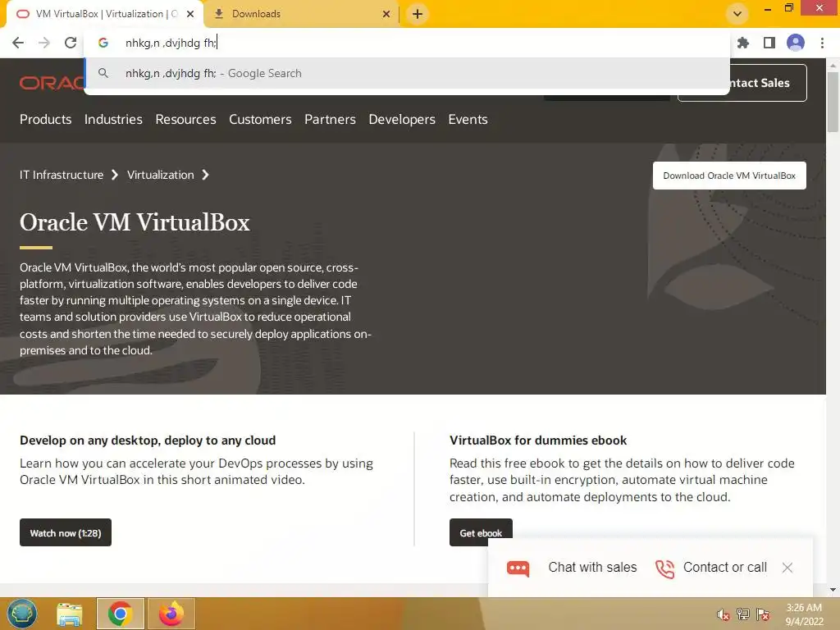
Task: Click inside the address bar text
Action: click(x=171, y=43)
